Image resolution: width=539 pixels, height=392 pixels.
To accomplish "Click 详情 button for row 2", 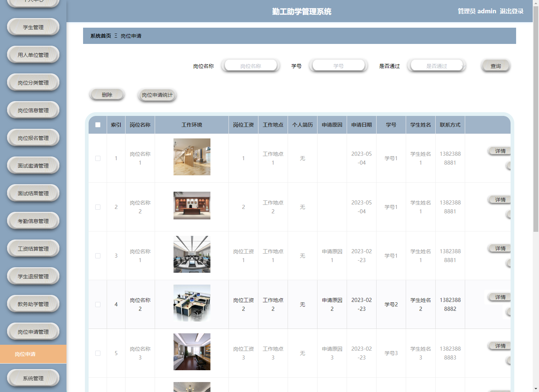I will pos(500,200).
